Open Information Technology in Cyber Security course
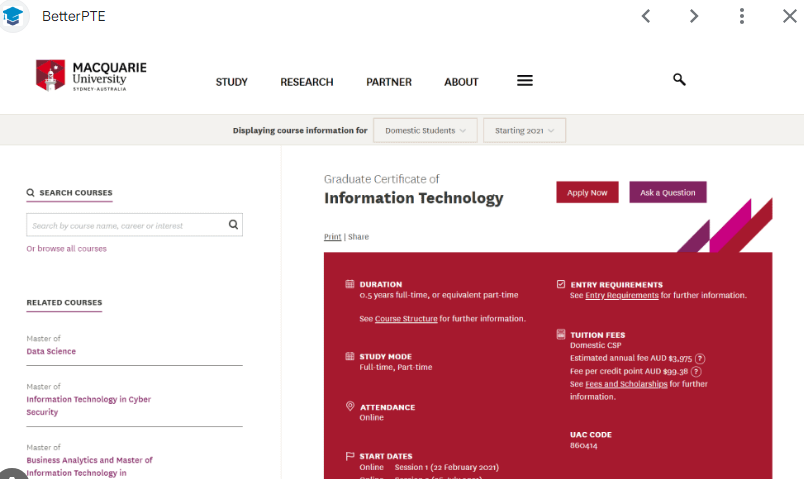This screenshot has height=479, width=804. pos(89,406)
